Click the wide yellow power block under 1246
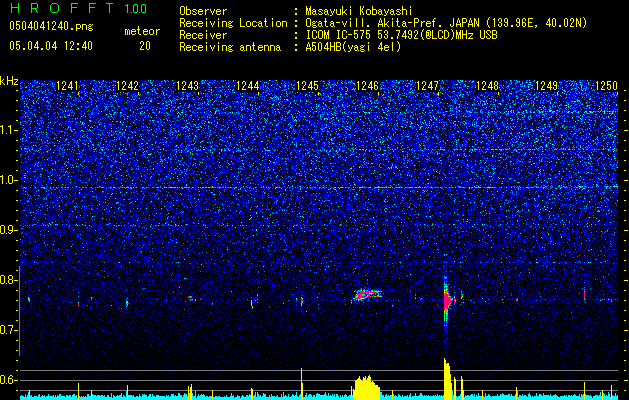 [367, 388]
